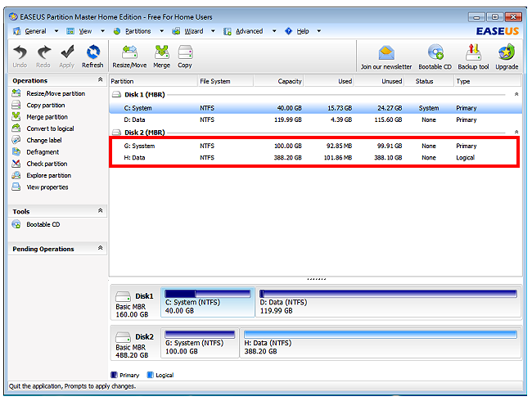The width and height of the screenshot is (532, 401).
Task: Collapse the Disk 1 (MBR) group
Action: [x=516, y=94]
